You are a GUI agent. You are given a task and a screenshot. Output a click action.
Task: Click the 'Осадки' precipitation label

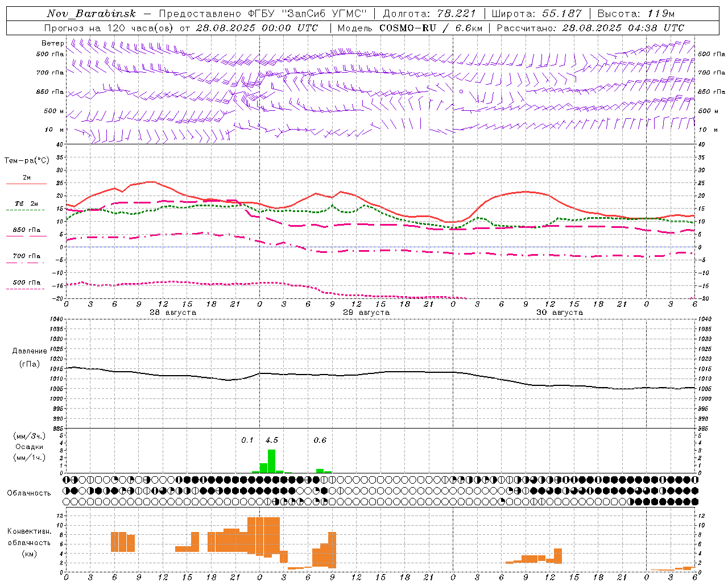click(x=30, y=447)
